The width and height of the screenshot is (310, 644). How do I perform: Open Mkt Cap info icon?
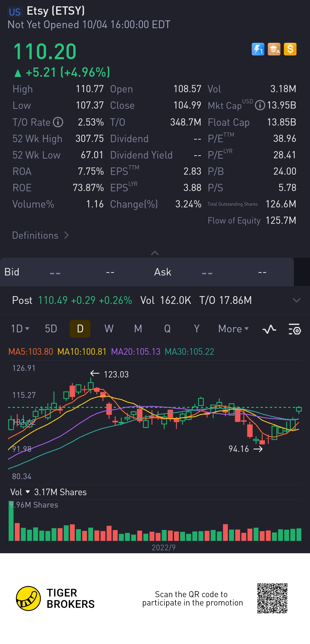(260, 105)
